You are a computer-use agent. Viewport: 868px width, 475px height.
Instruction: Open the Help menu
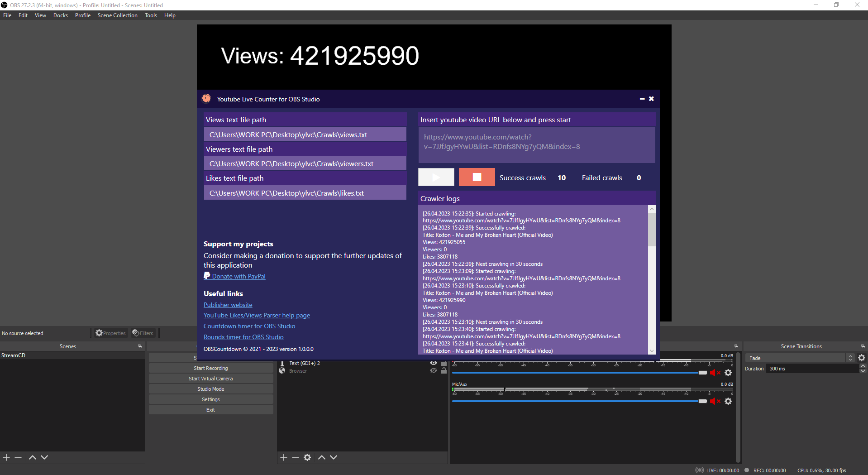(x=170, y=15)
